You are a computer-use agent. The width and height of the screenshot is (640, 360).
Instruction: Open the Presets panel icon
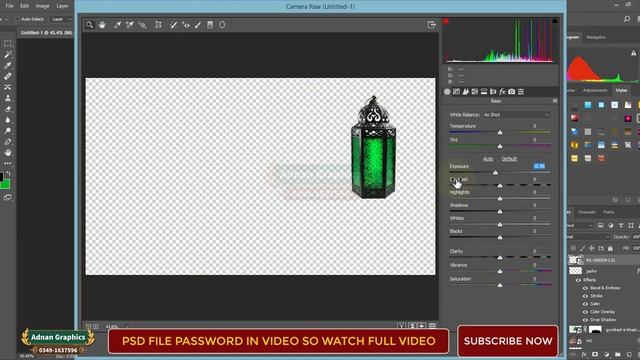(x=521, y=92)
